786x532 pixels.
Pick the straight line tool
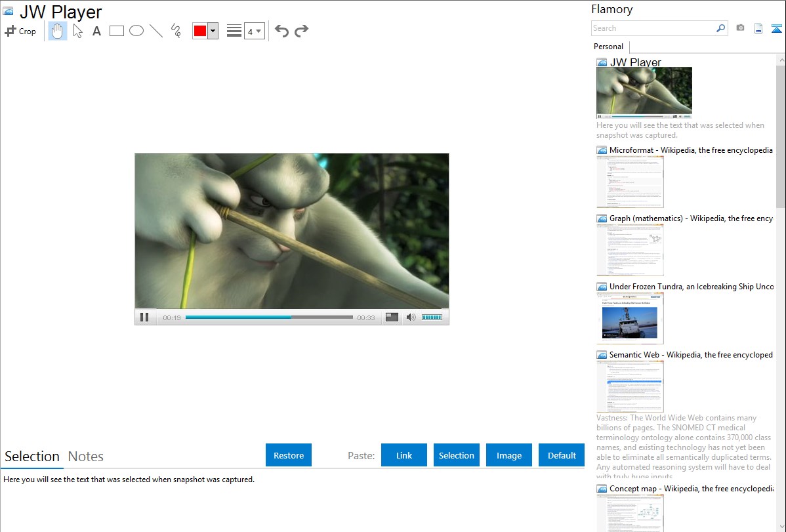coord(156,31)
